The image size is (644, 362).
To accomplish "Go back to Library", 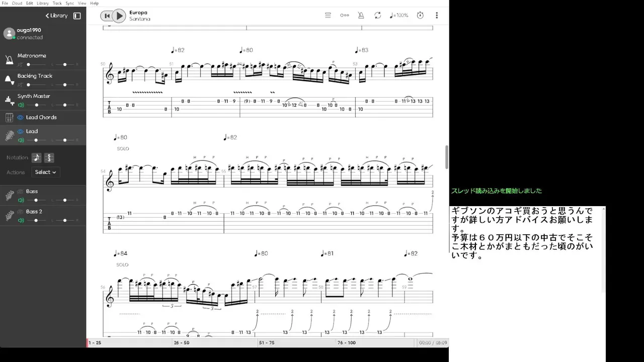I will pyautogui.click(x=56, y=16).
